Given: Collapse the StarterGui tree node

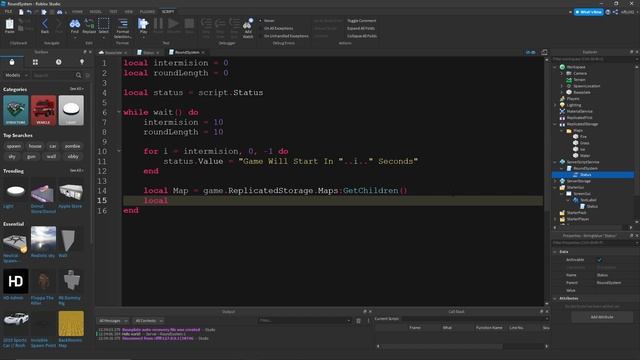Looking at the screenshot, I should click(x=555, y=187).
